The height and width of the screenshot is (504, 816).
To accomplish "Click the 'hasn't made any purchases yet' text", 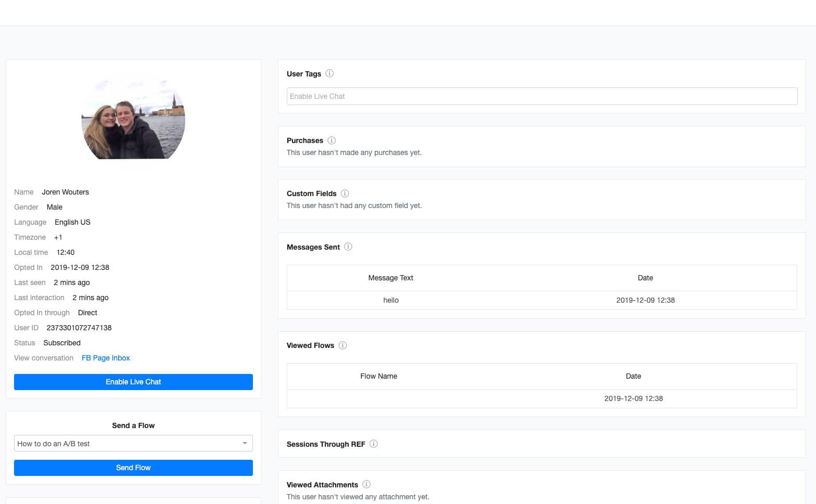I will tap(354, 152).
